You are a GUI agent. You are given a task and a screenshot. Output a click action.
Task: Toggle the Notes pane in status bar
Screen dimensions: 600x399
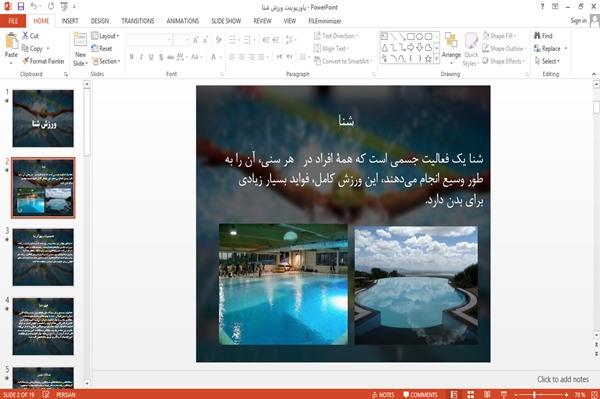(383, 395)
